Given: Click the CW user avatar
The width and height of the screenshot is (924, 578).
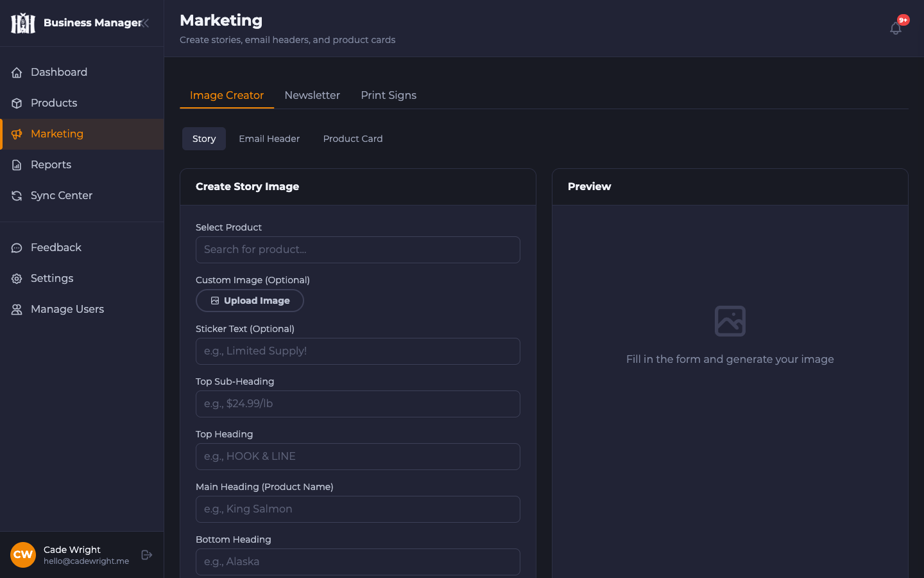Looking at the screenshot, I should click(x=23, y=555).
